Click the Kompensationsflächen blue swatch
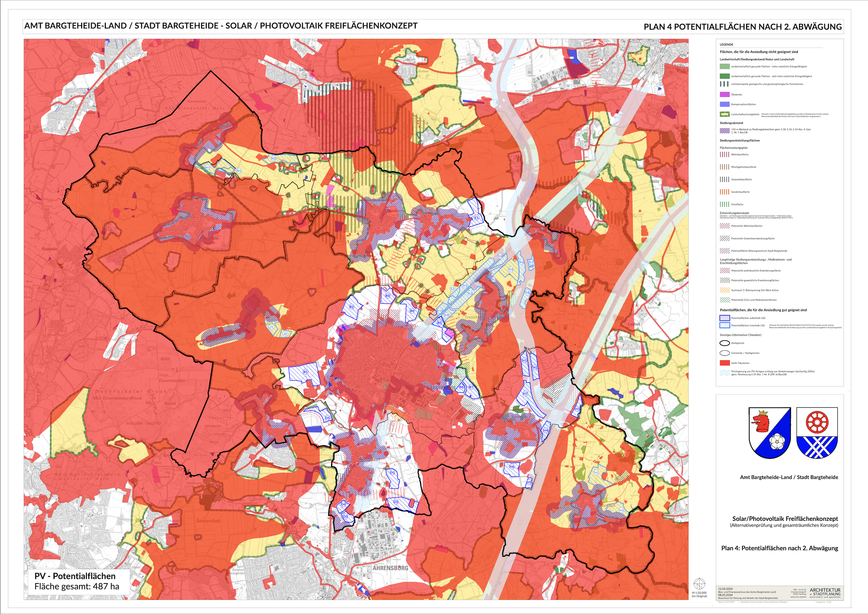 pyautogui.click(x=724, y=104)
